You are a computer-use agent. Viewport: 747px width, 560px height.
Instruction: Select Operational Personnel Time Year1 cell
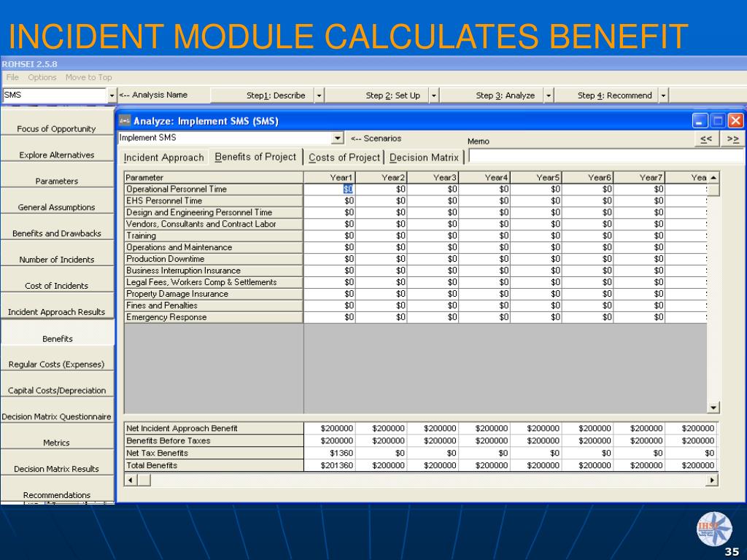pos(329,189)
